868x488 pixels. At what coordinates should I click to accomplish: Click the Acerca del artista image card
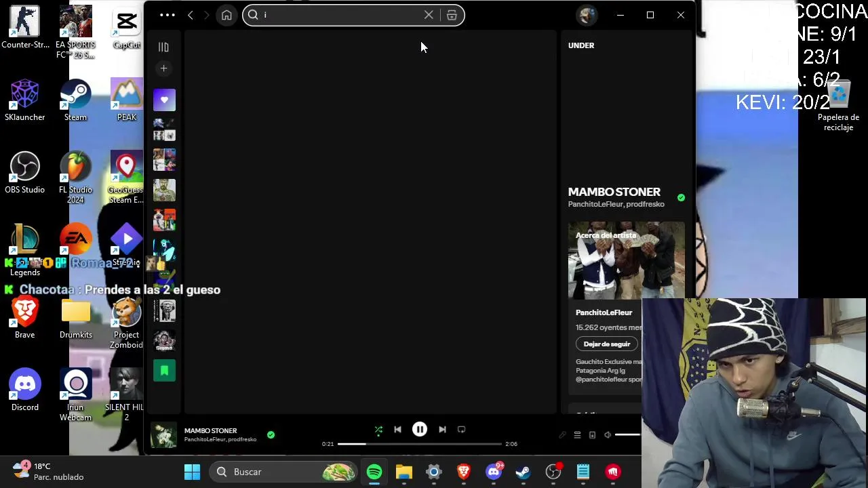[627, 260]
